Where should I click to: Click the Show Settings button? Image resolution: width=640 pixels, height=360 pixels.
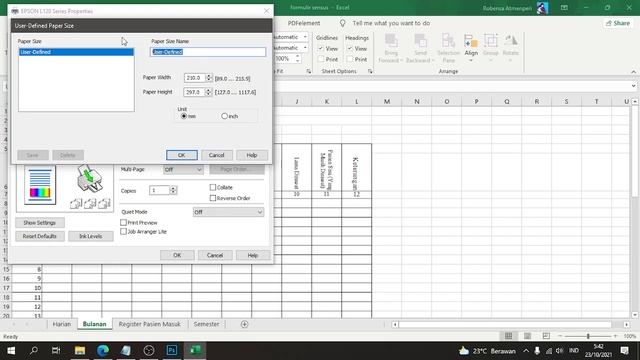(x=40, y=223)
